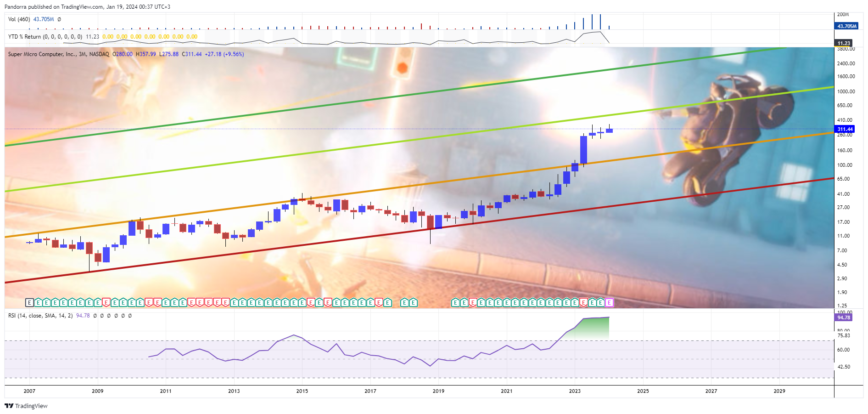This screenshot has height=414, width=868.
Task: Click '4.50' on the price scale
Action: (x=842, y=265)
